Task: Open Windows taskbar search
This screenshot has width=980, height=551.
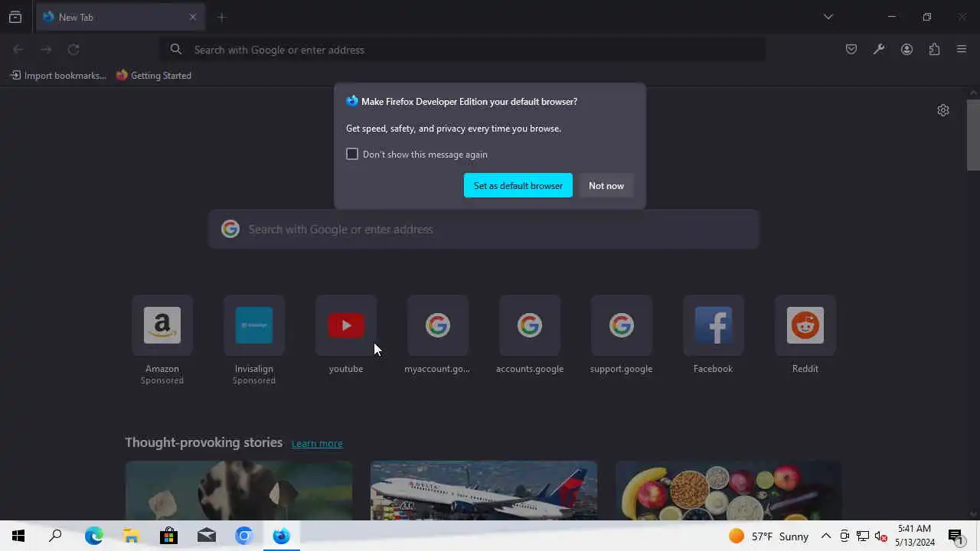Action: click(55, 536)
